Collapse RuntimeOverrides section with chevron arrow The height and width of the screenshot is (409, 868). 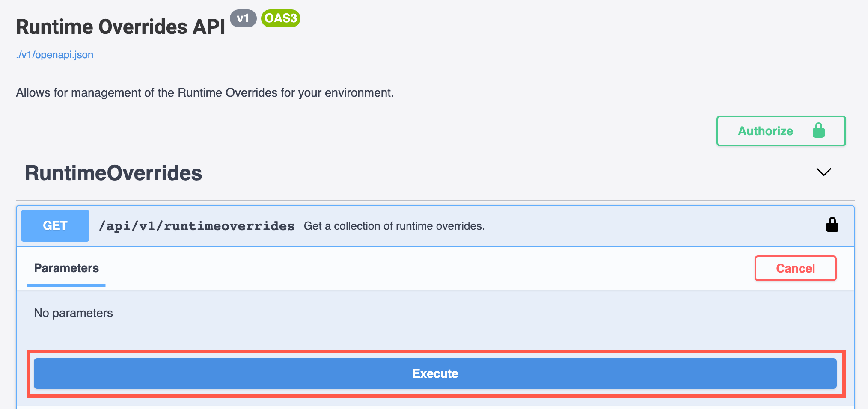point(823,172)
